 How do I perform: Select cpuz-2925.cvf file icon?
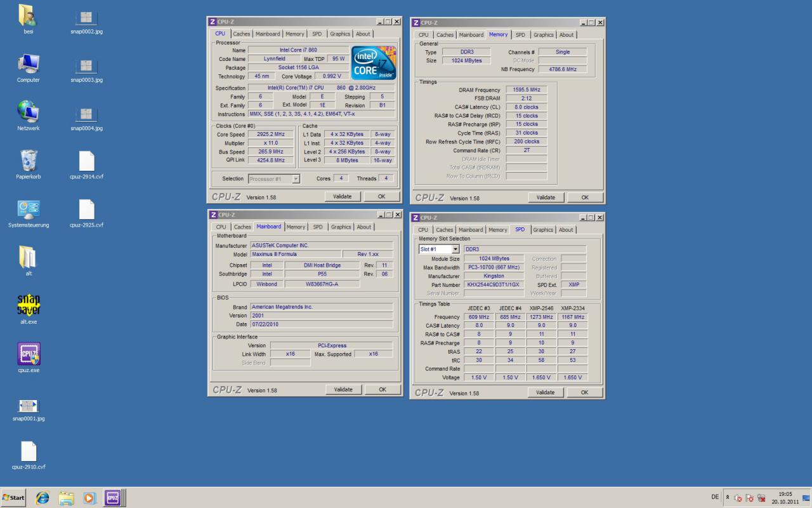[x=86, y=213]
